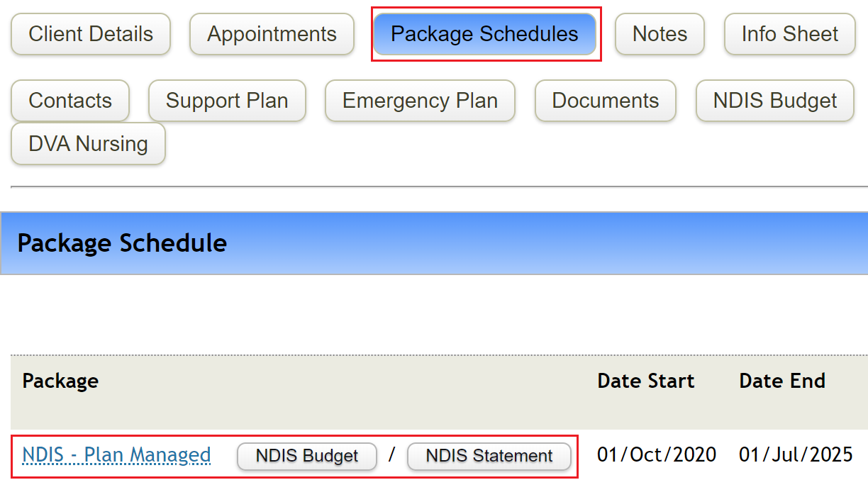Open the Notes tab
This screenshot has height=497, width=868.
pos(659,33)
